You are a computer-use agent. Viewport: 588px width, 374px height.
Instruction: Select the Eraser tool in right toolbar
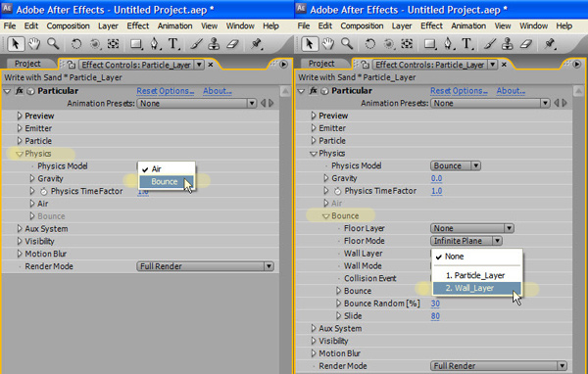click(526, 44)
